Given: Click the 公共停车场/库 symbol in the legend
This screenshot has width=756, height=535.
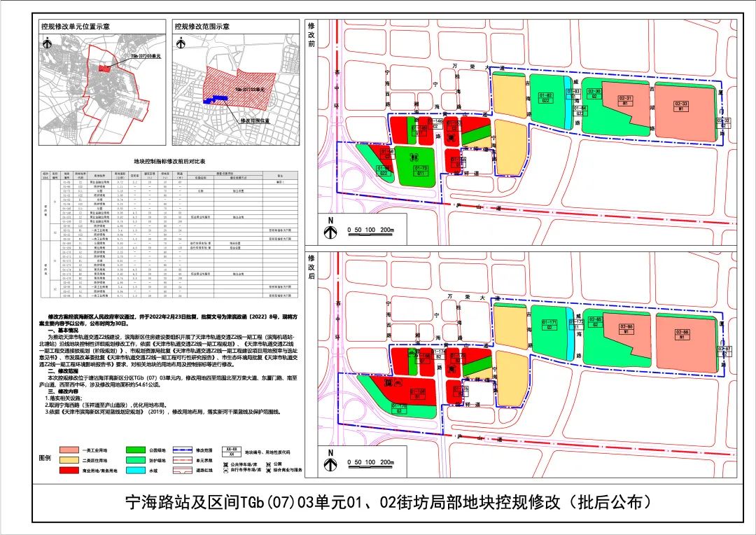Looking at the screenshot, I should pyautogui.click(x=225, y=464).
